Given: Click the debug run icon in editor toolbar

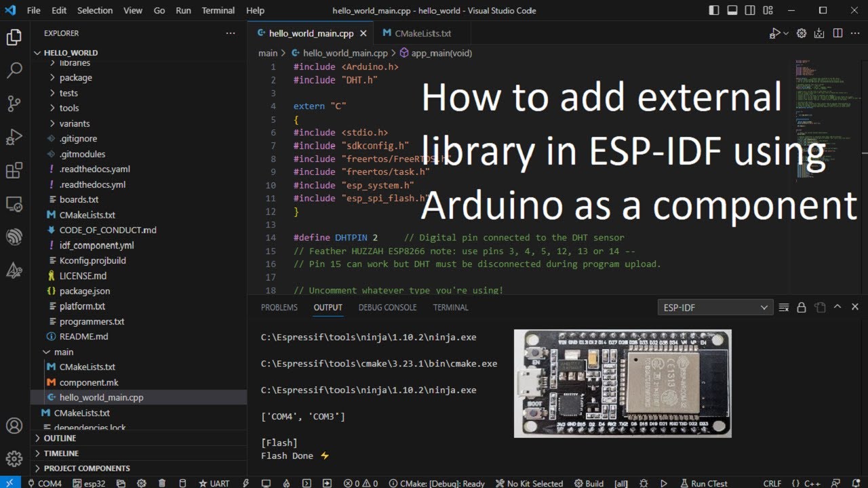Looking at the screenshot, I should [x=774, y=33].
